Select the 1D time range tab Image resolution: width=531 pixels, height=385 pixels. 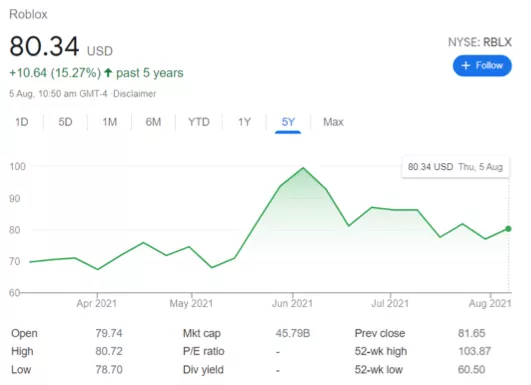pos(22,122)
